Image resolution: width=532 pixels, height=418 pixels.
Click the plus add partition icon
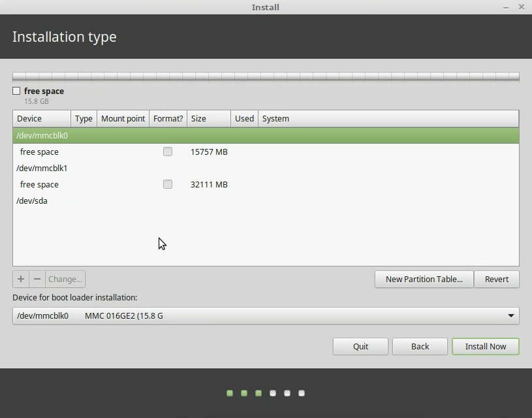tap(21, 279)
